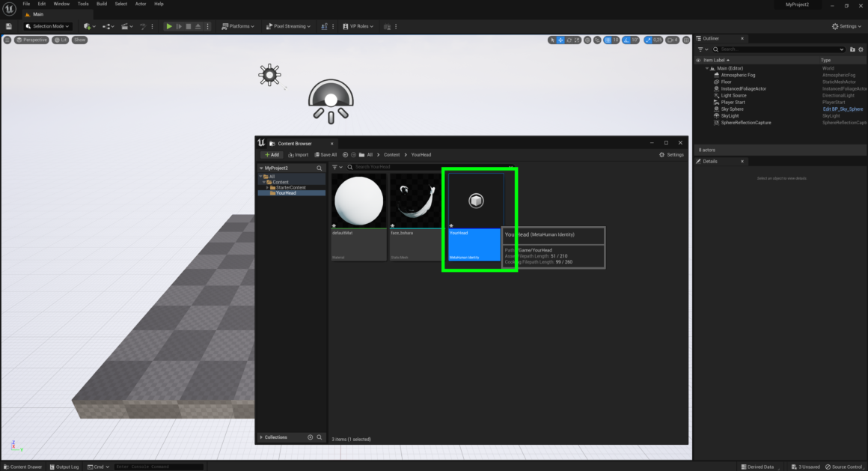Open Content Drawer in status bar
868x471 pixels.
pos(22,467)
